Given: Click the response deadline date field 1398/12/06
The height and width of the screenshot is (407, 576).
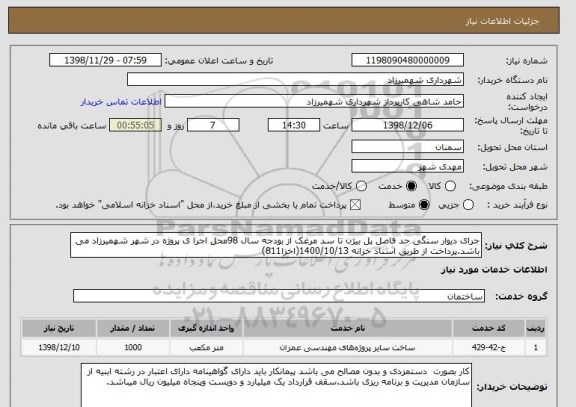Looking at the screenshot, I should pyautogui.click(x=407, y=125).
